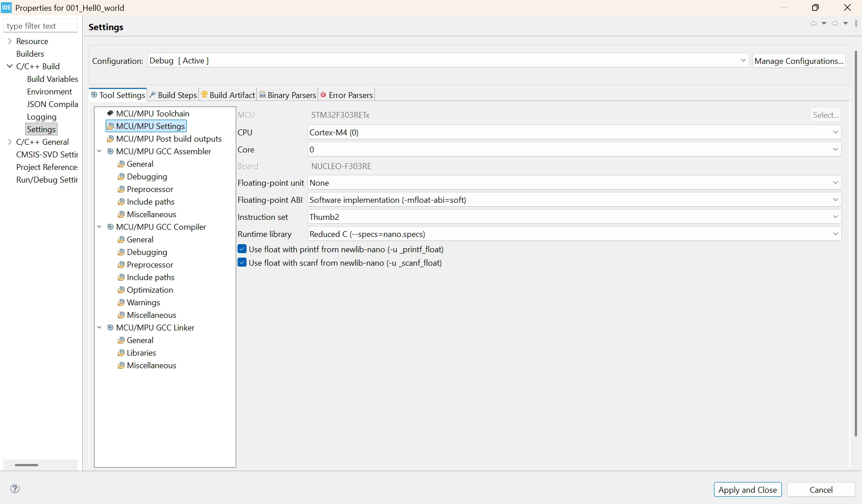Select Logging in sidebar
Screen dimensions: 862x504
[41, 116]
